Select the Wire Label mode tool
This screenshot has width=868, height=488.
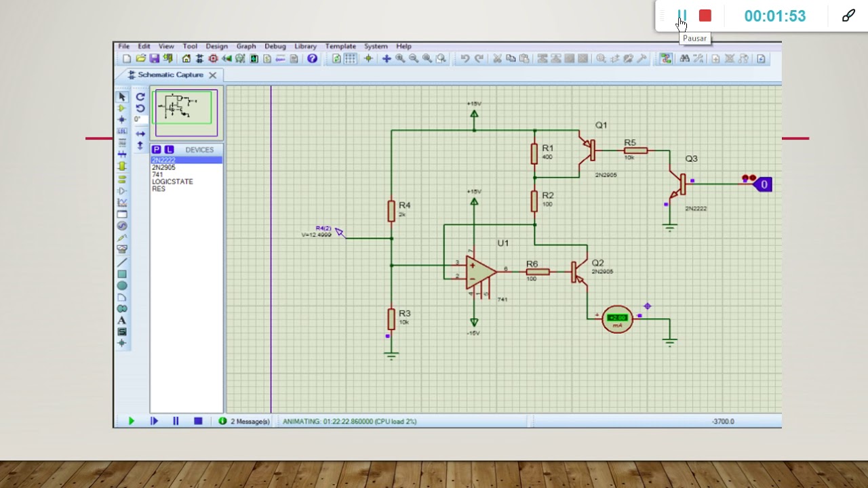coord(122,131)
